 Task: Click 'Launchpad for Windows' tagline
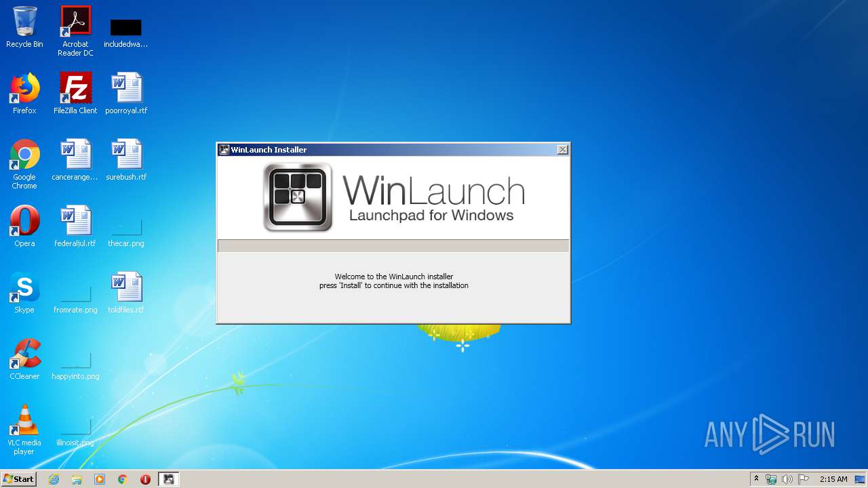click(x=431, y=216)
